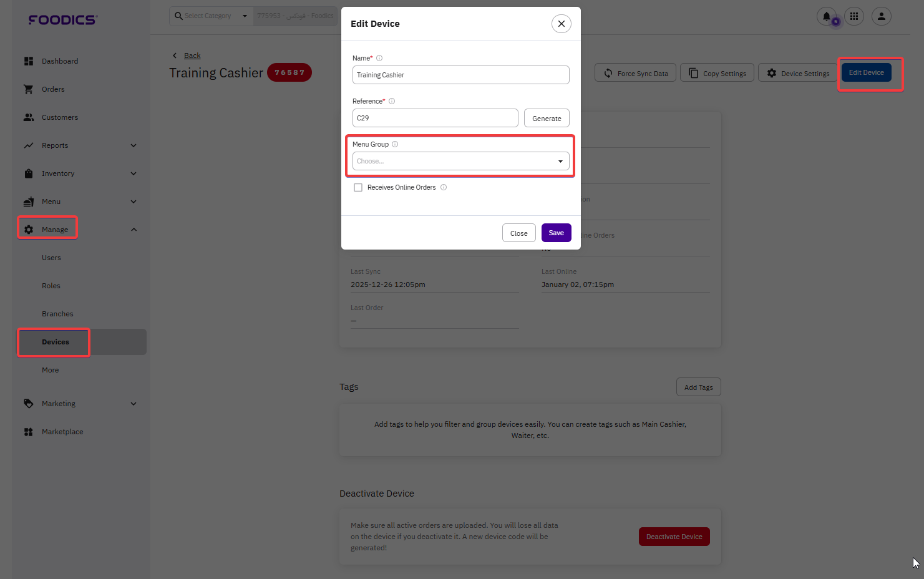Image resolution: width=924 pixels, height=579 pixels.
Task: Click the Force Sync Data button
Action: (636, 73)
